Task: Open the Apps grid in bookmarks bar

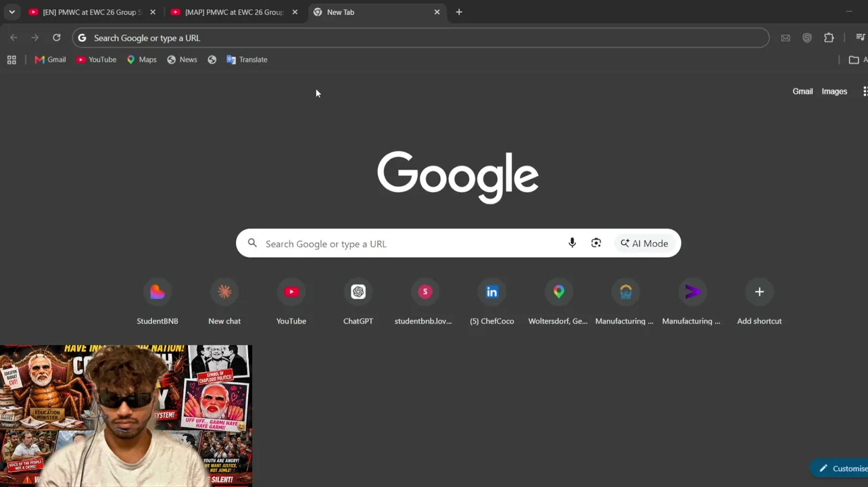Action: pos(11,60)
